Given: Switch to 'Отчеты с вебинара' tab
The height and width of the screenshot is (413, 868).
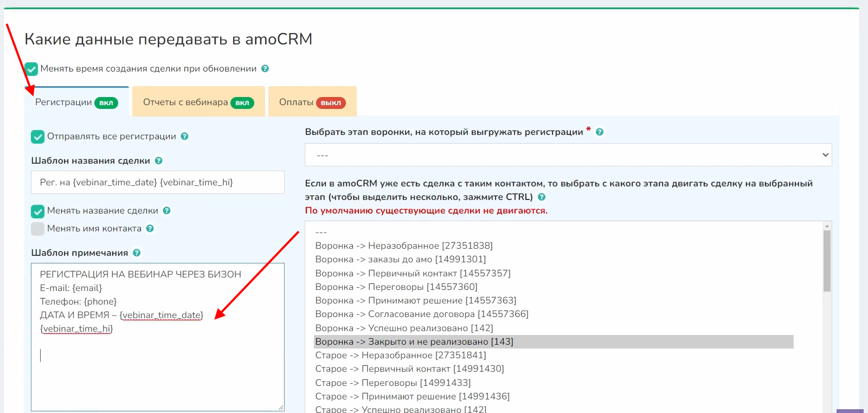Looking at the screenshot, I should coord(198,102).
